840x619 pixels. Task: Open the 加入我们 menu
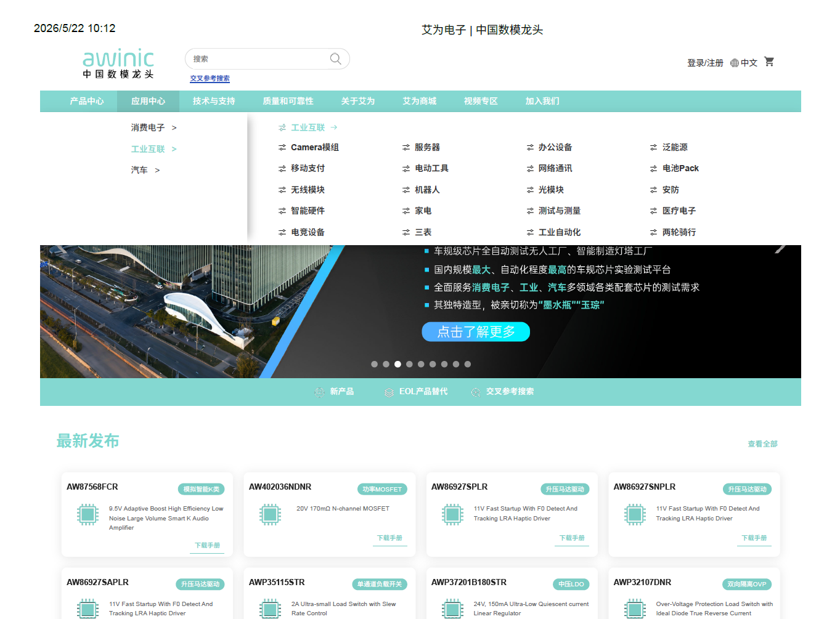pos(542,101)
